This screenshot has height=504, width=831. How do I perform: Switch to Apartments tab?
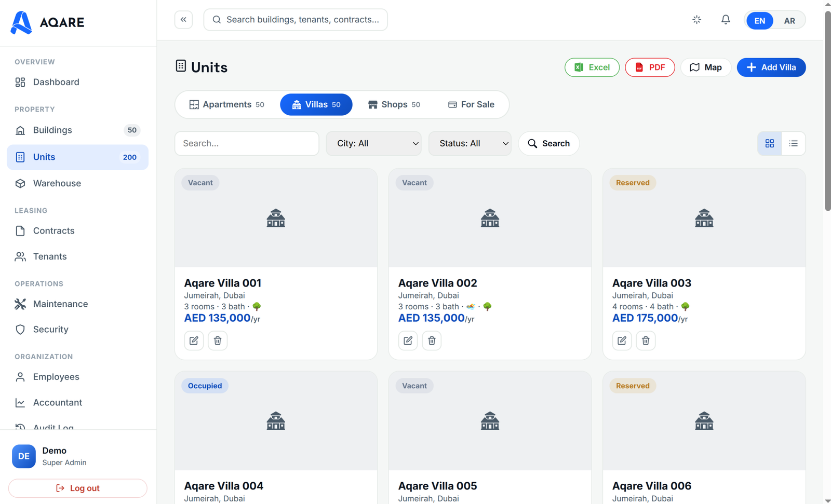[x=227, y=104]
